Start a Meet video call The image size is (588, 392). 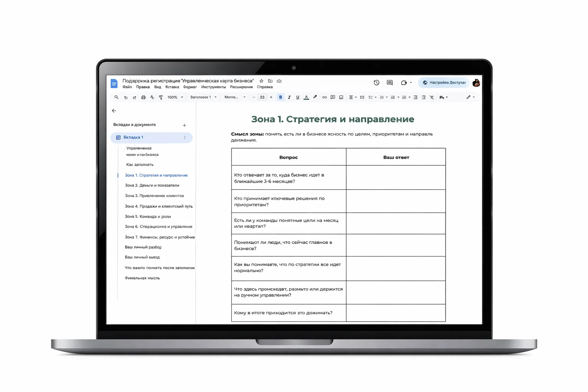403,82
